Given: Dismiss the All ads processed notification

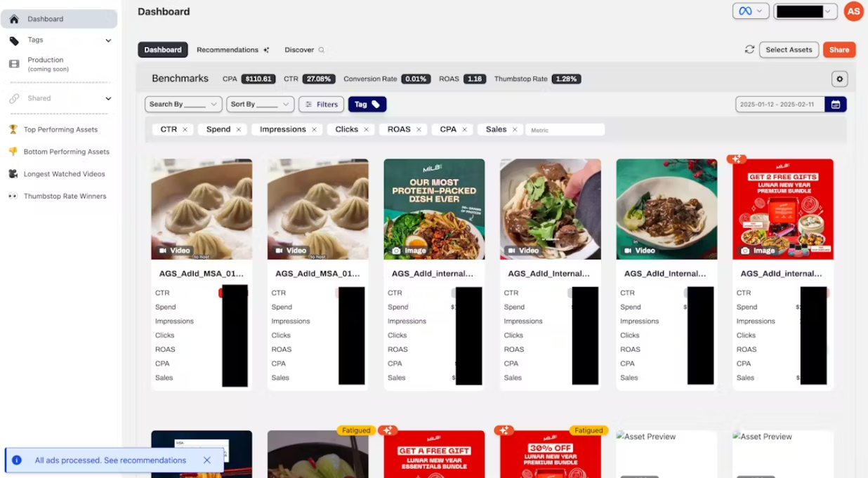Looking at the screenshot, I should click(x=207, y=460).
